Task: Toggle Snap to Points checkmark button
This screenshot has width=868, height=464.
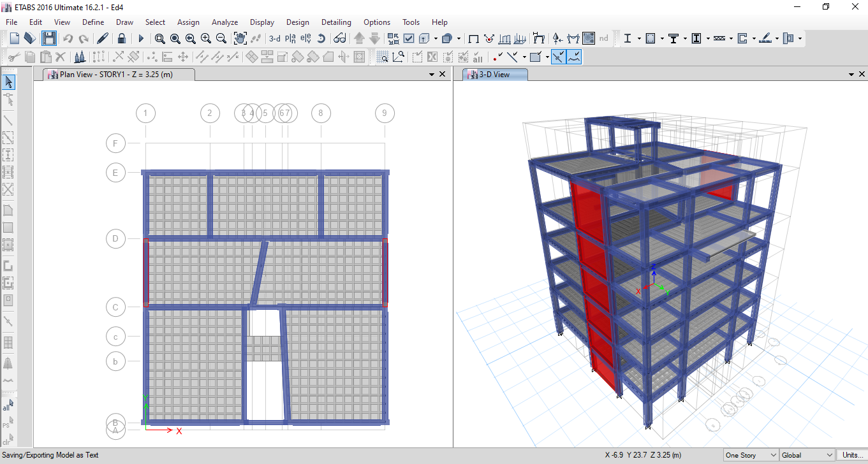Action: [x=497, y=57]
